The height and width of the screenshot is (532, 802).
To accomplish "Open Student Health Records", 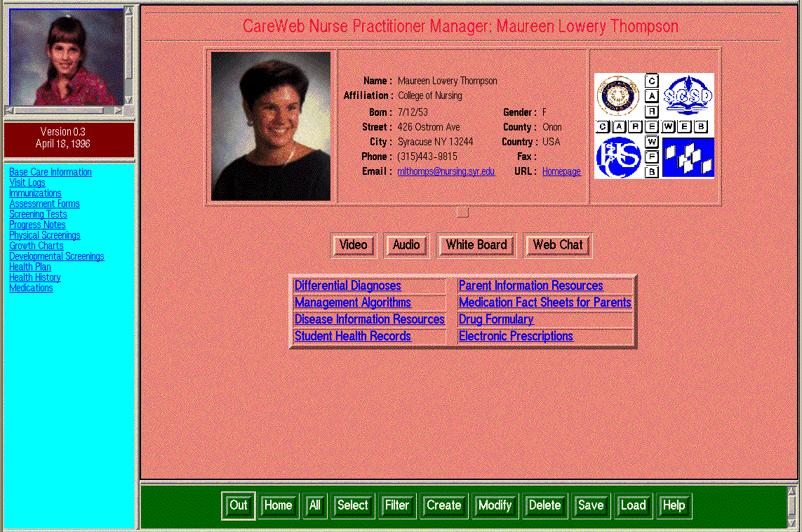I will [x=352, y=336].
